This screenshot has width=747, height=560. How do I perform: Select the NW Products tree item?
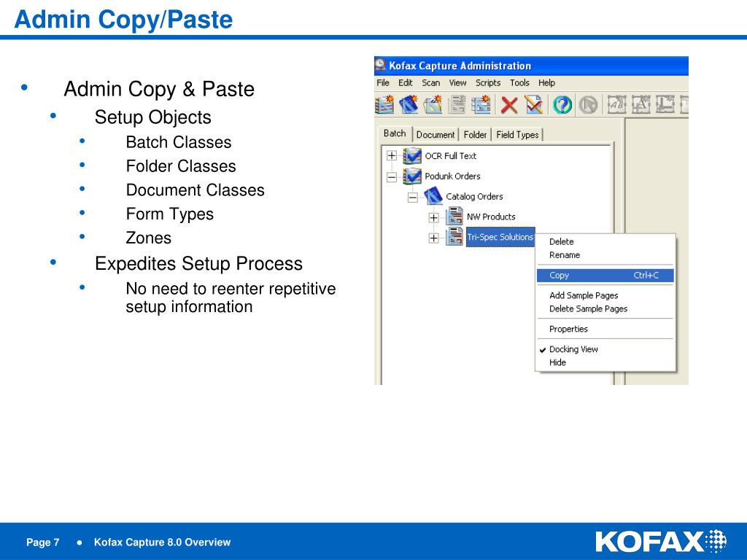[x=491, y=217]
